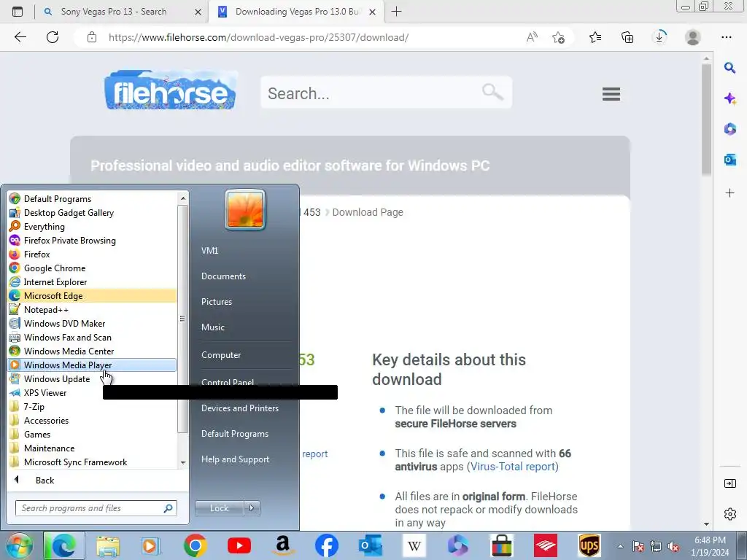Viewport: 747px width, 560px height.
Task: Open Outlook icon in Edge sidebar
Action: (729, 160)
